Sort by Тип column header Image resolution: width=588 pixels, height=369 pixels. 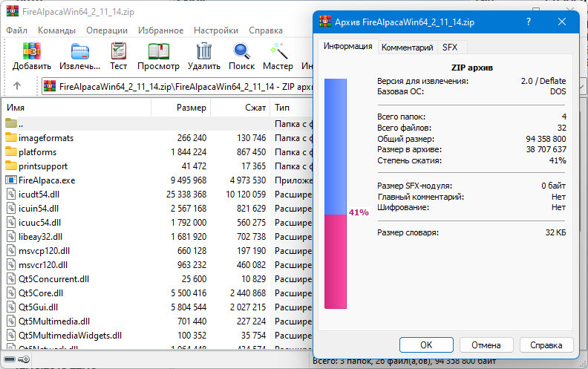click(x=292, y=108)
